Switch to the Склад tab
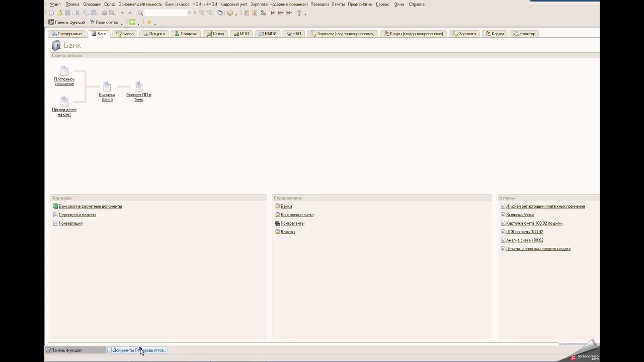Screen dimensions: 644x362 (x=215, y=34)
